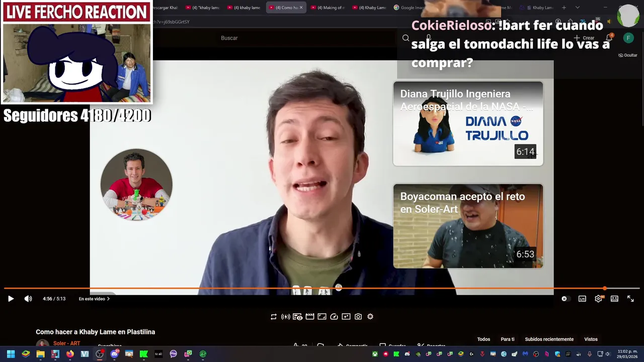This screenshot has width=644, height=362.
Task: Toggle the loop icon under the video
Action: (274, 317)
